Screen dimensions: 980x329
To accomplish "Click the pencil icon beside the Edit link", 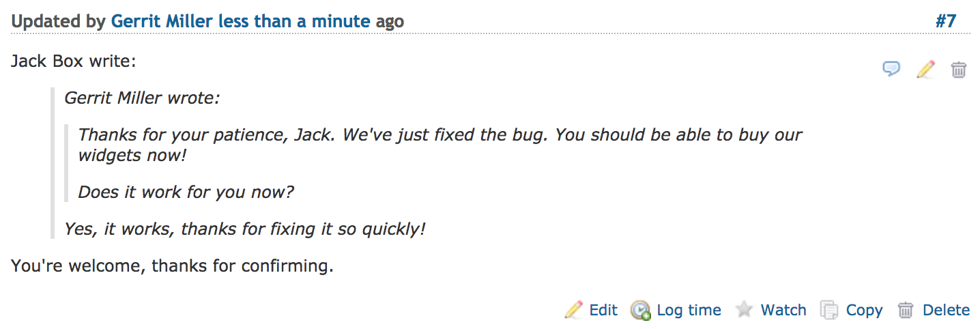I will 574,310.
